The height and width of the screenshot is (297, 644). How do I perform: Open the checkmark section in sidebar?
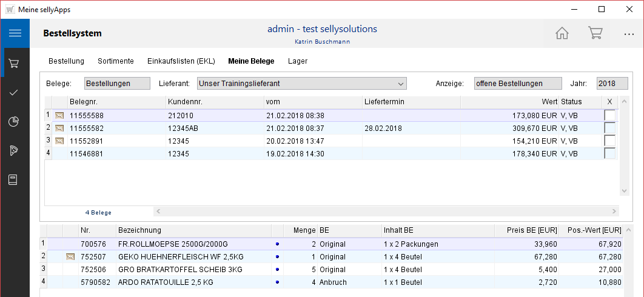[x=15, y=92]
